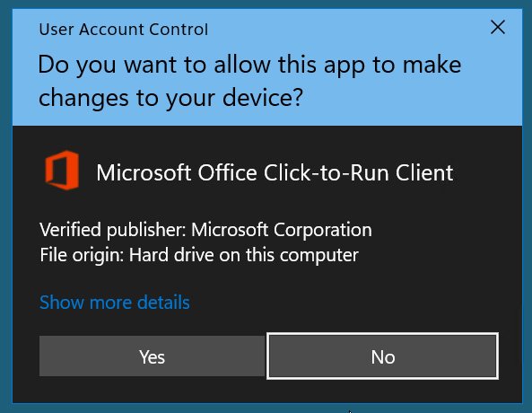
Task: Select the Microsoft Office Click-to-Run Client name
Action: click(x=275, y=172)
